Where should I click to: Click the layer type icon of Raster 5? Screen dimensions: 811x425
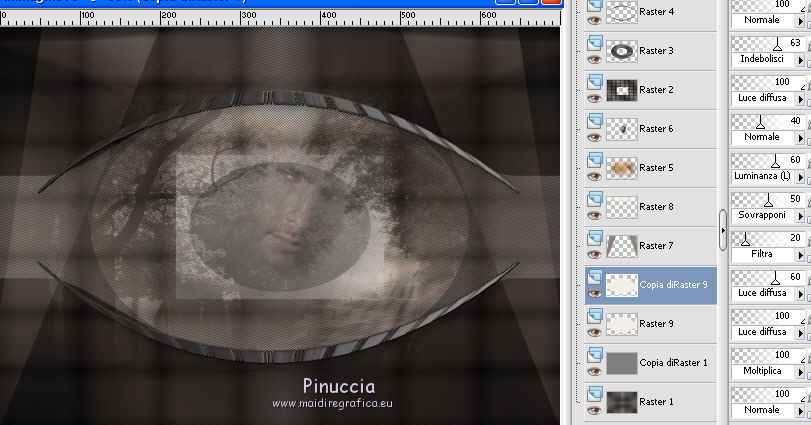595,159
